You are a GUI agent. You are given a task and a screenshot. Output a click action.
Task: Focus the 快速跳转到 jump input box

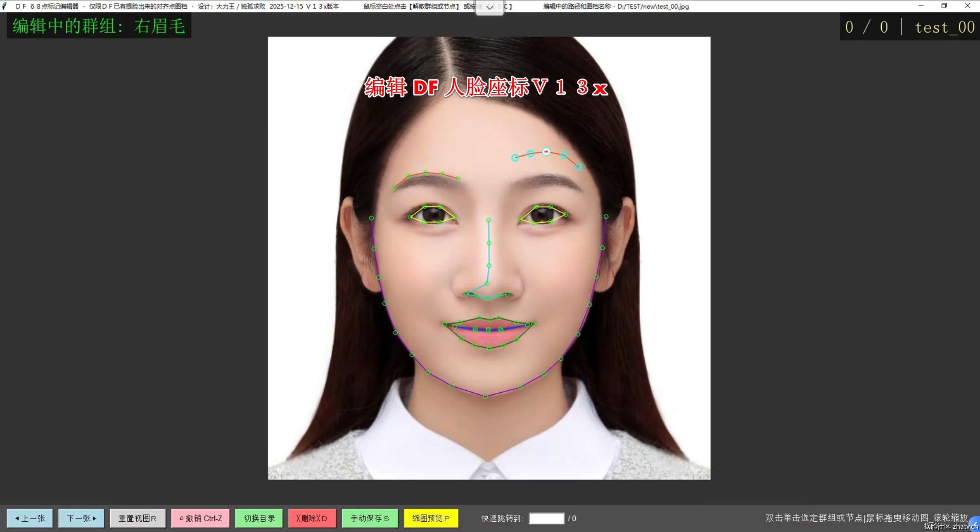click(x=546, y=518)
